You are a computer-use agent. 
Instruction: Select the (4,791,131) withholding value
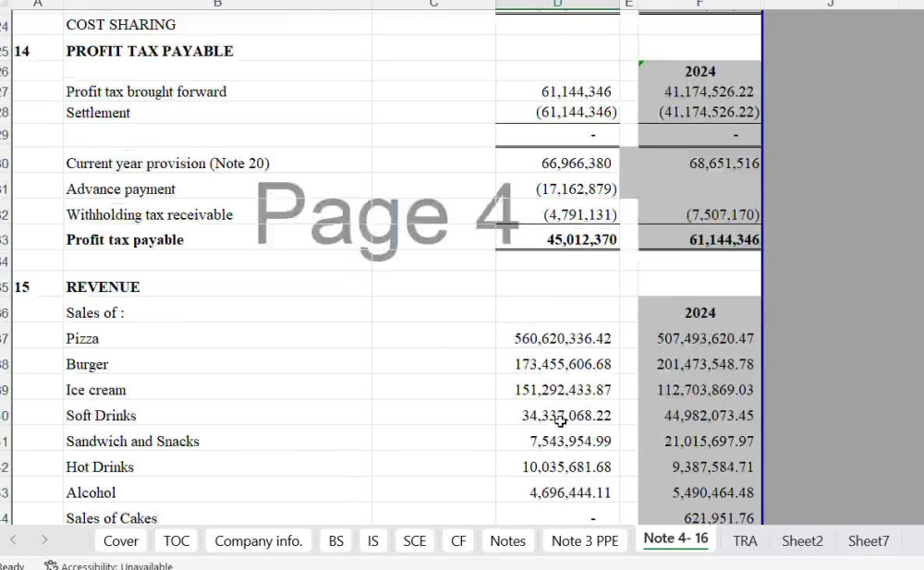[x=580, y=214]
